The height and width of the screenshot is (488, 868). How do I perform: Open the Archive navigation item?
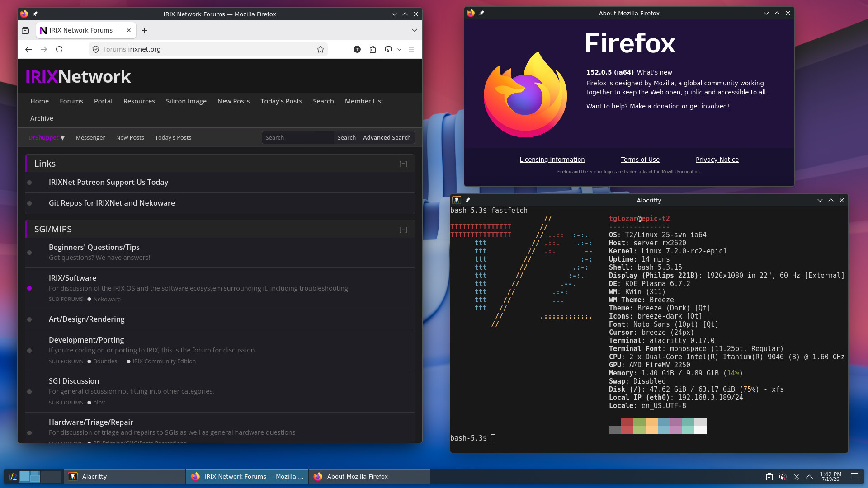coord(42,118)
